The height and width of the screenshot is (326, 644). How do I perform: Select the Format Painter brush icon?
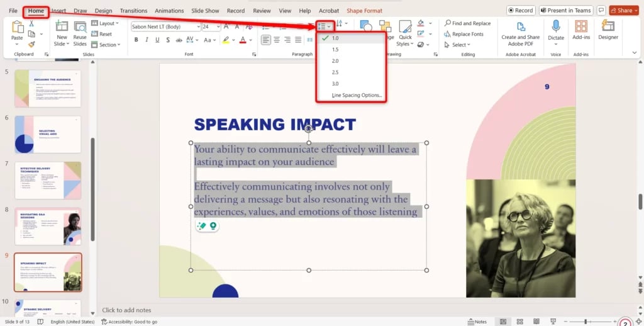coord(31,45)
